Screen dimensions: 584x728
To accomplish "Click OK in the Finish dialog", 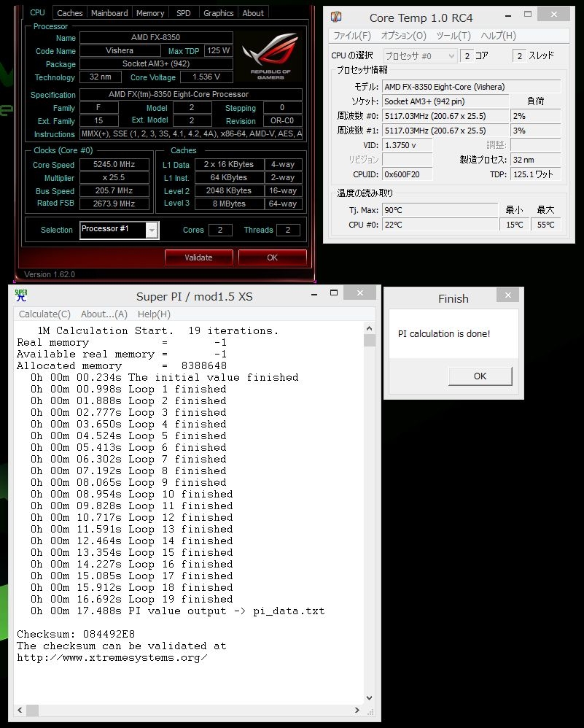I will (480, 376).
